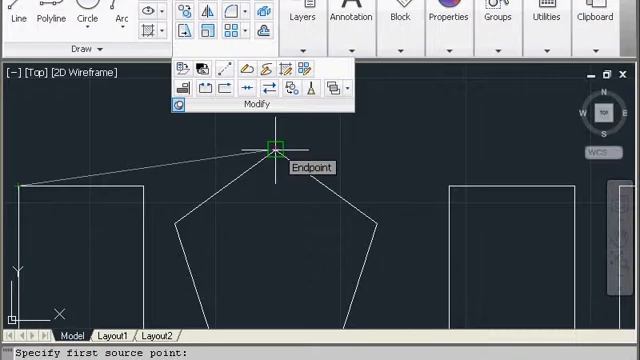Open the [2D Wireframe] visual style menu
This screenshot has width=640, height=360.
[x=84, y=73]
